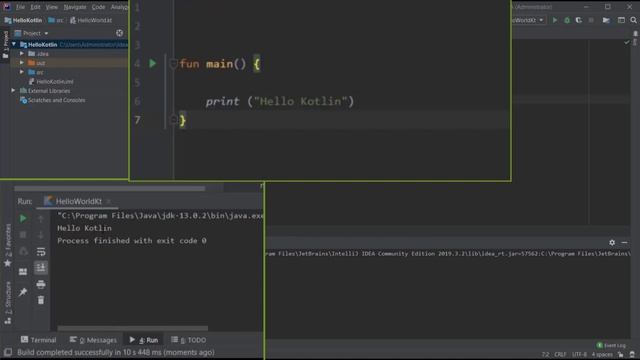The image size is (640, 360).
Task: Open the View menu
Action: (x=51, y=7)
